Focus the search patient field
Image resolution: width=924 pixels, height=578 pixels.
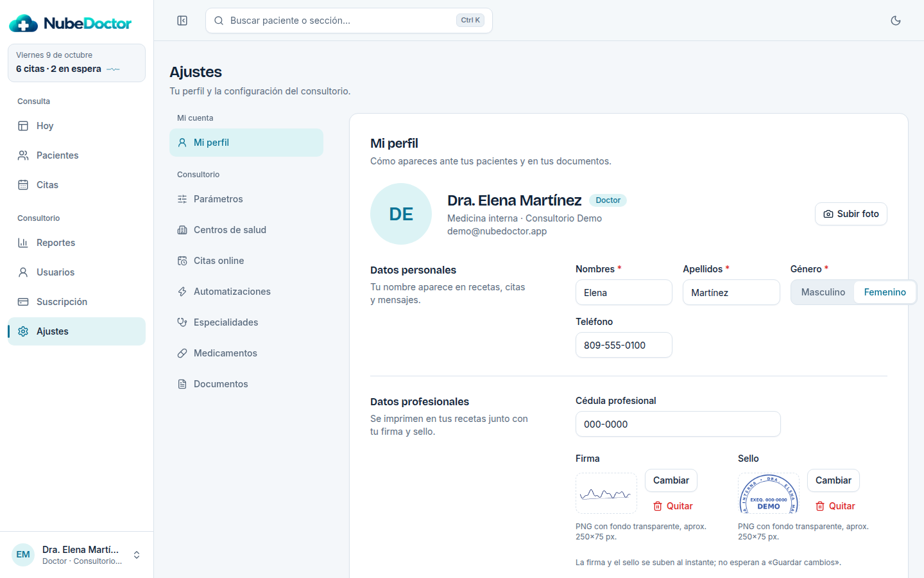(x=349, y=21)
